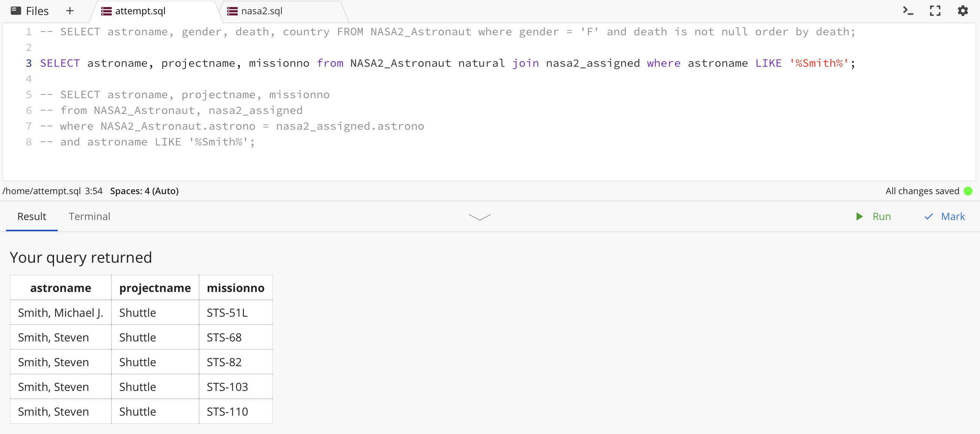This screenshot has width=980, height=434.
Task: Switch to the nasa2.sql tab
Action: 262,11
